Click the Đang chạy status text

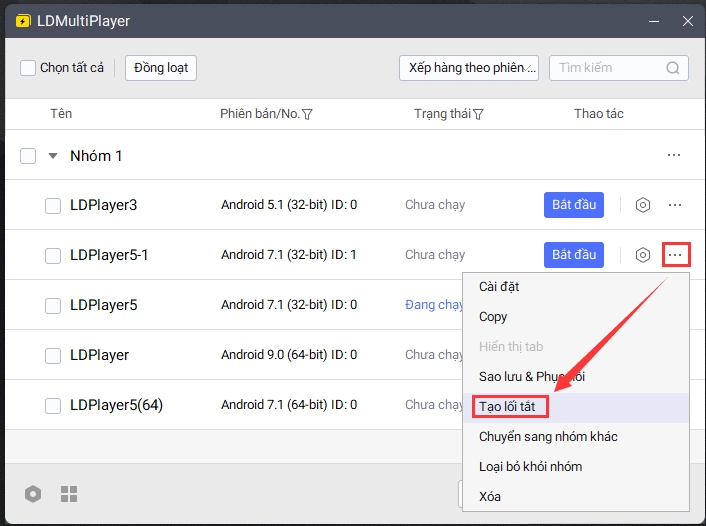(434, 305)
